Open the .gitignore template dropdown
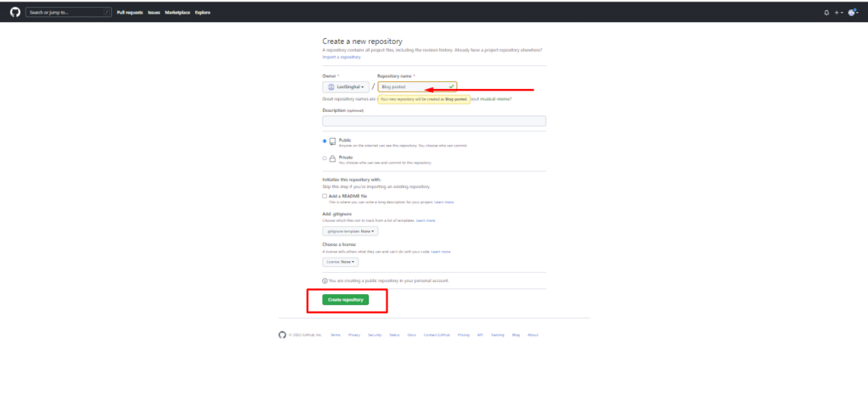This screenshot has height=394, width=868. (350, 230)
